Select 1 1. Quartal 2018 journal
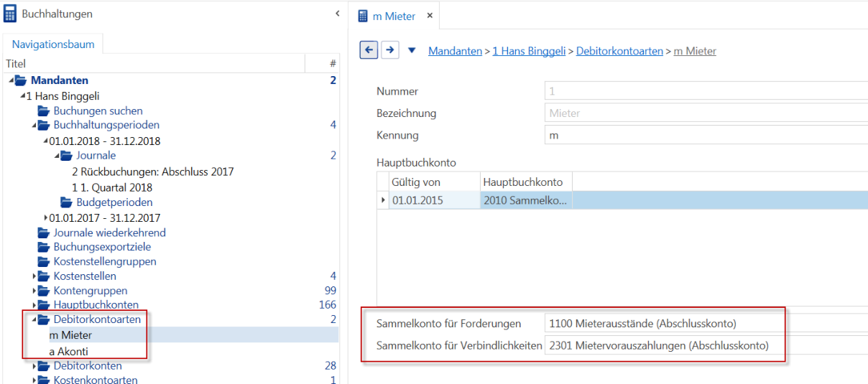The width and height of the screenshot is (868, 384). point(112,187)
